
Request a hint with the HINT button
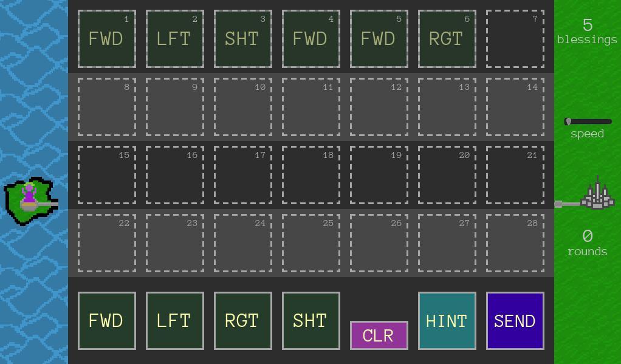tap(447, 321)
